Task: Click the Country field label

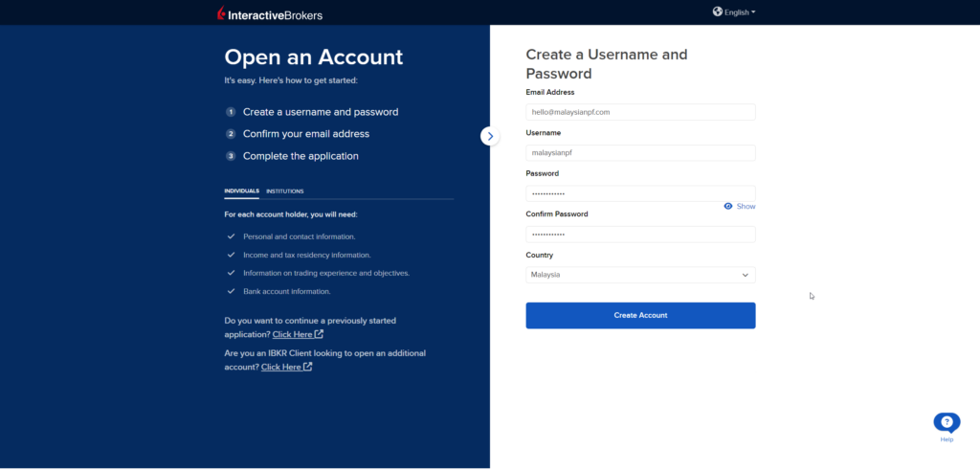Action: coord(540,256)
